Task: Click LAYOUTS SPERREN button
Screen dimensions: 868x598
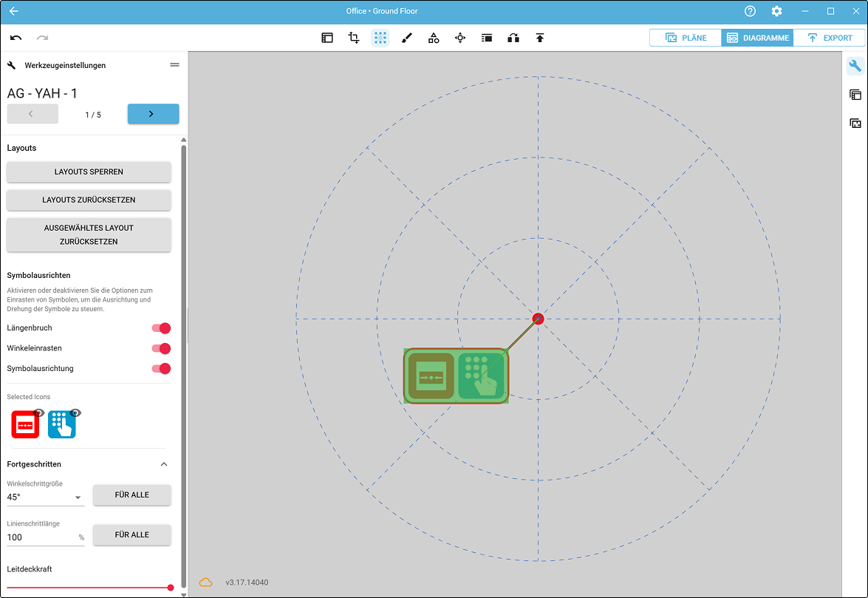Action: point(89,171)
